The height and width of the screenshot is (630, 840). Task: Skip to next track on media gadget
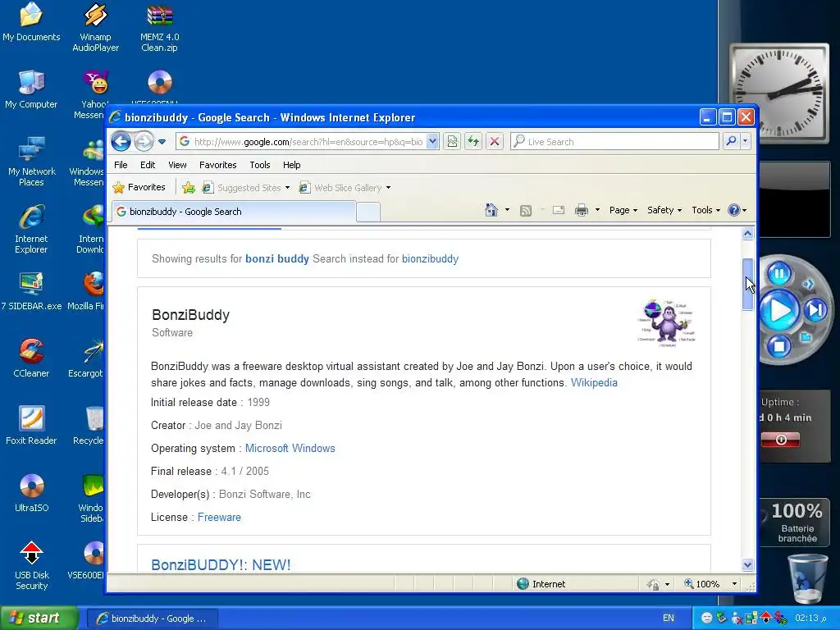coord(816,310)
